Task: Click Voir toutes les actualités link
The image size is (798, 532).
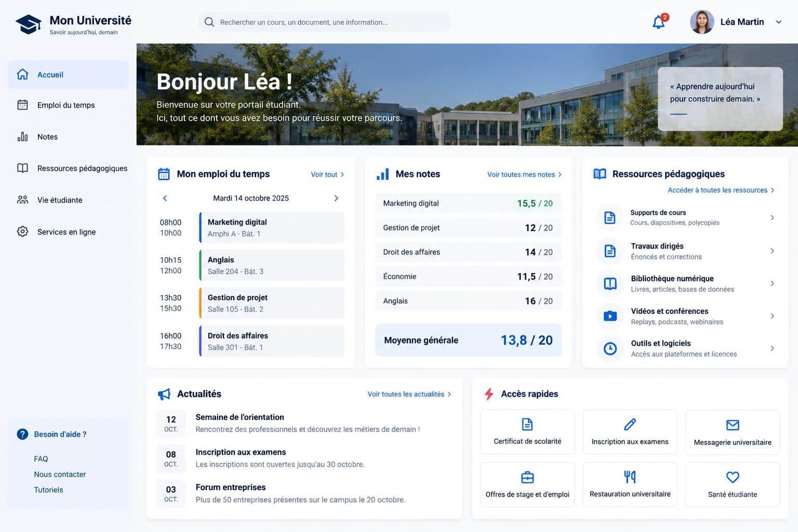Action: 409,394
